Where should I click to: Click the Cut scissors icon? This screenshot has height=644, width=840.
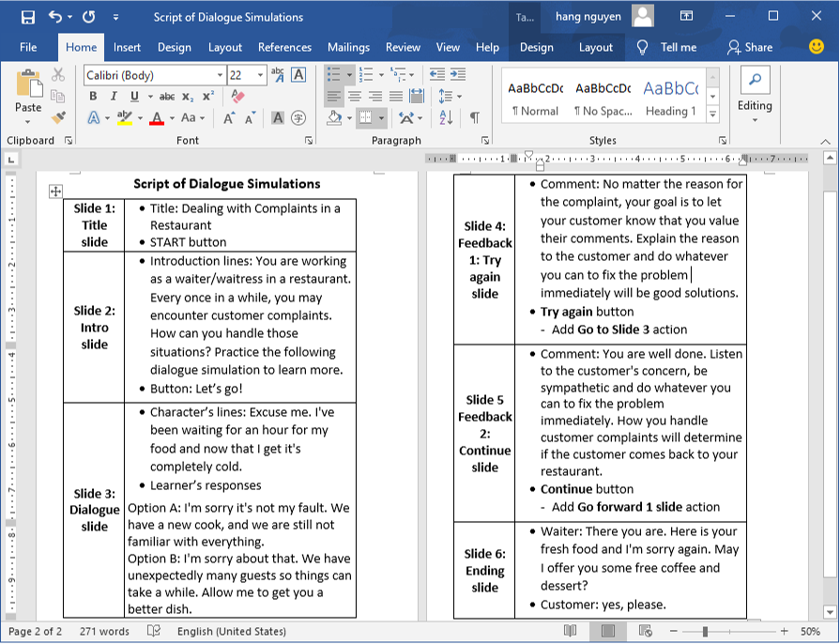pos(58,75)
